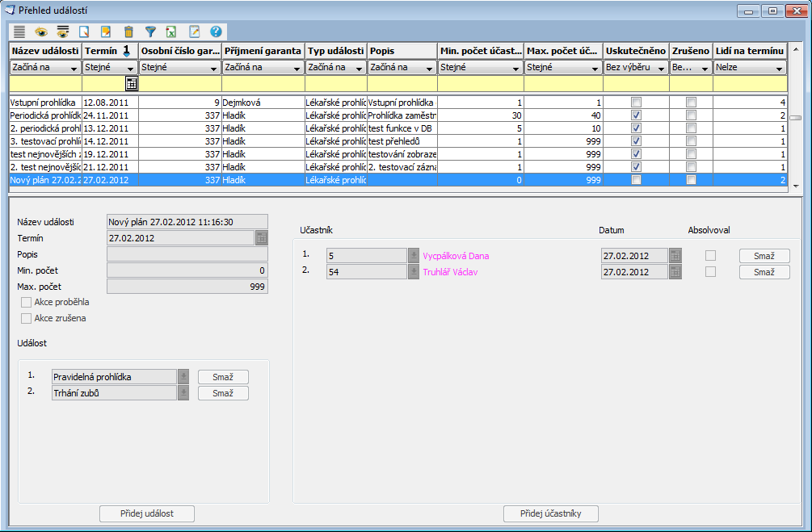Image resolution: width=812 pixels, height=532 pixels.
Task: Open calendar picker in Termín filter row
Action: [131, 83]
